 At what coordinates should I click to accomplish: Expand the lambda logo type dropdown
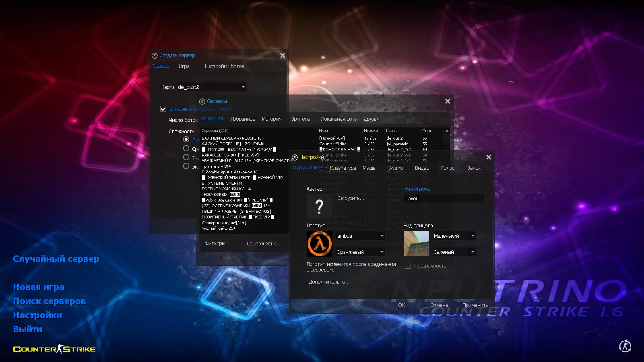pyautogui.click(x=381, y=236)
